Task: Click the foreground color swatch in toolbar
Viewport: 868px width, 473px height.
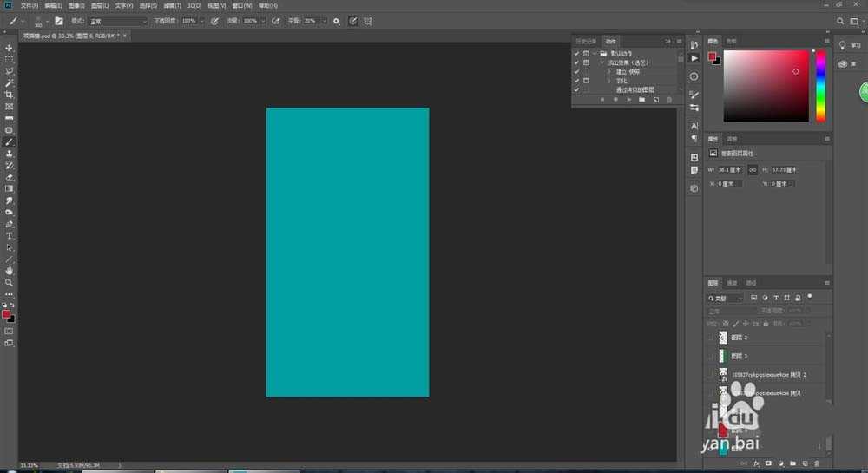Action: coord(6,314)
